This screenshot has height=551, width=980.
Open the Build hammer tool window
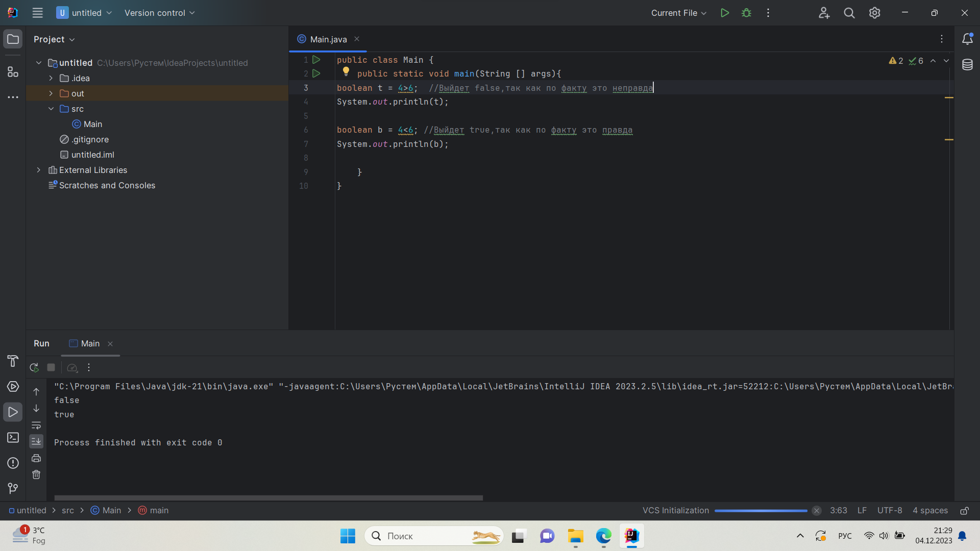click(13, 361)
